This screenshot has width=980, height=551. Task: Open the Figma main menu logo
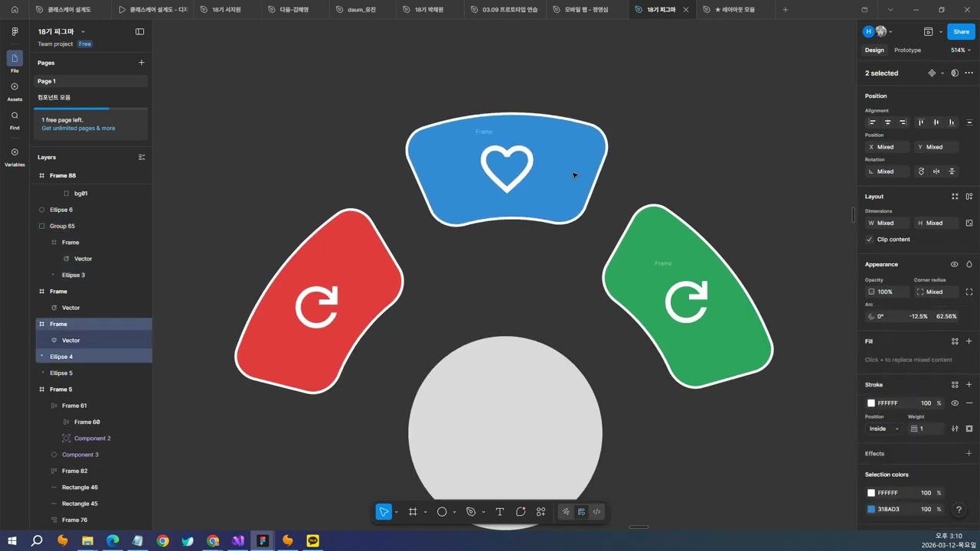click(15, 32)
